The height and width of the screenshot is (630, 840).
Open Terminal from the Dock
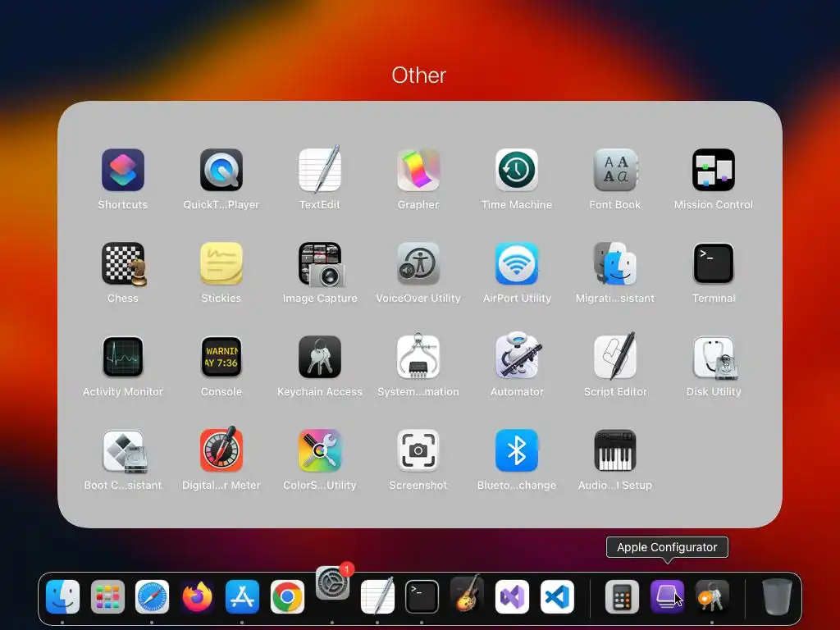pyautogui.click(x=422, y=596)
